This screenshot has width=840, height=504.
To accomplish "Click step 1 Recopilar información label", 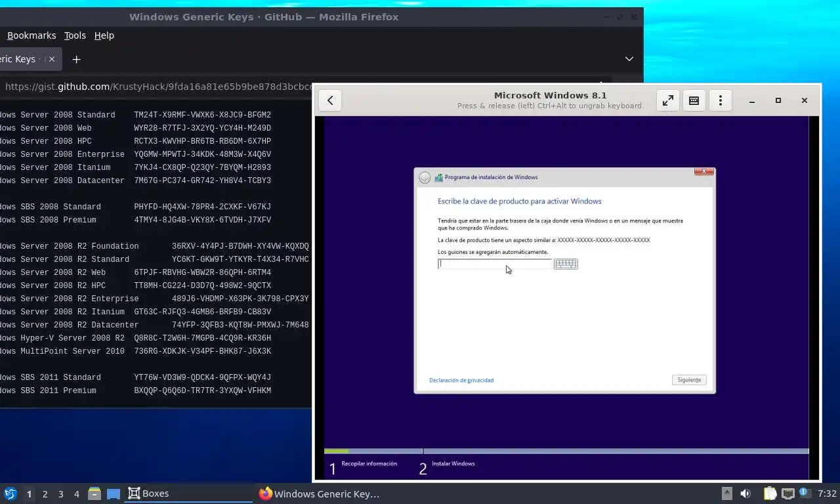I will (369, 463).
